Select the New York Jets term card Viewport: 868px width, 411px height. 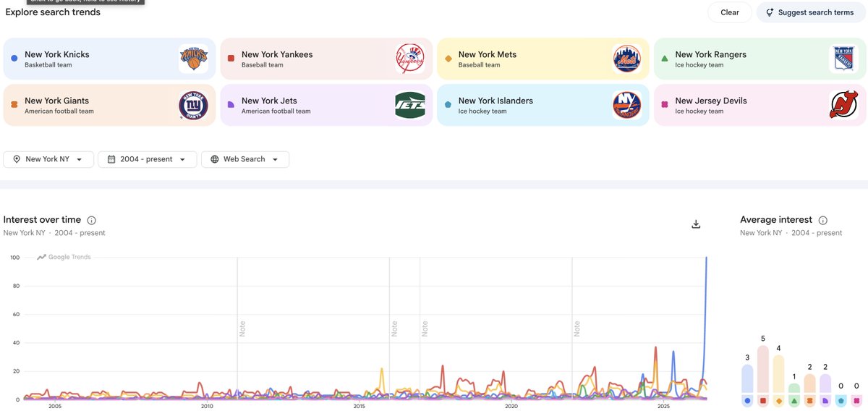coord(326,105)
